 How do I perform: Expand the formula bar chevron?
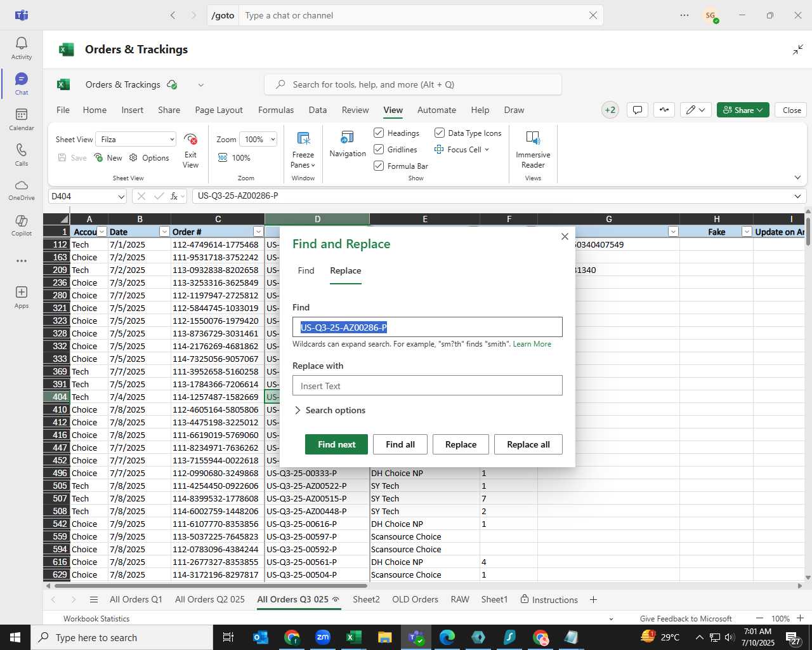(x=797, y=196)
